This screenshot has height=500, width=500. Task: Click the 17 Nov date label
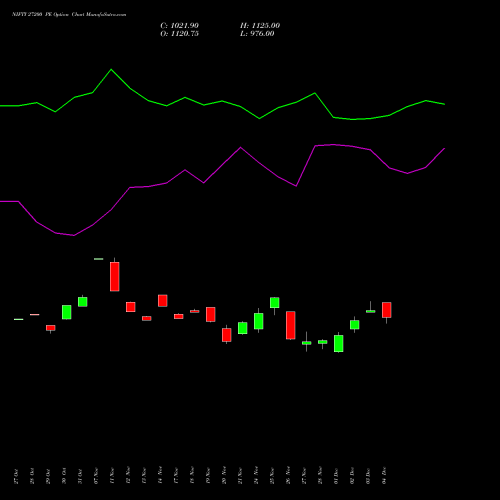[x=176, y=476]
